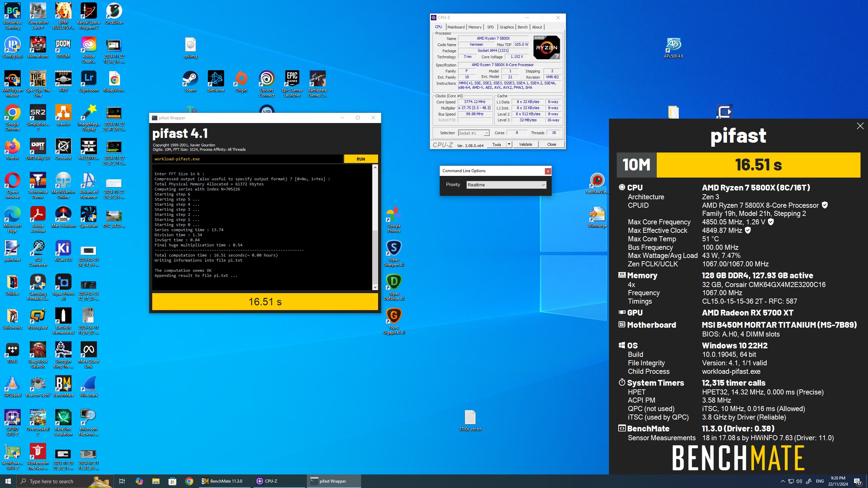Open the Graphics tab in CPU-Z
Image resolution: width=868 pixels, height=488 pixels.
point(507,27)
